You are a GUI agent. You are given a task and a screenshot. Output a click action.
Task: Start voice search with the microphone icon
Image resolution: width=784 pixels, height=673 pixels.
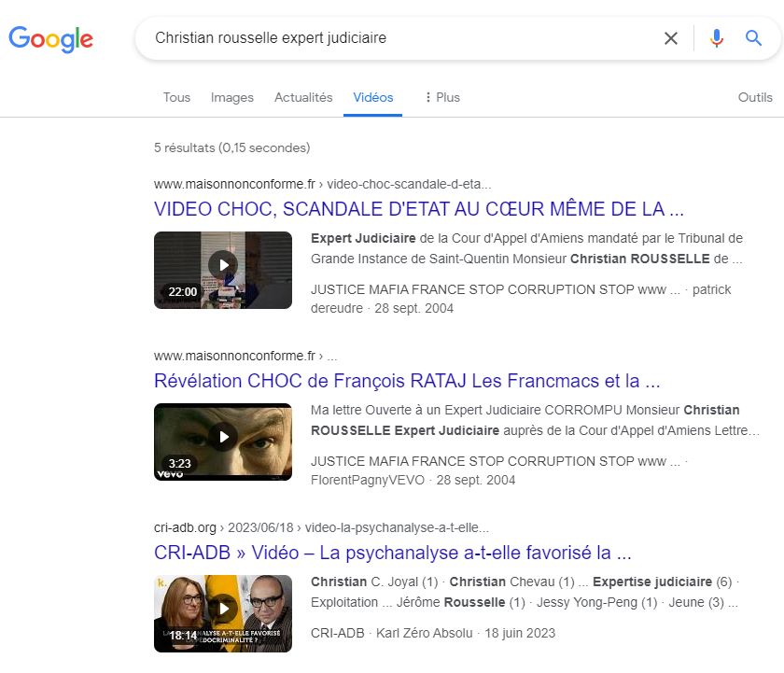coord(717,38)
